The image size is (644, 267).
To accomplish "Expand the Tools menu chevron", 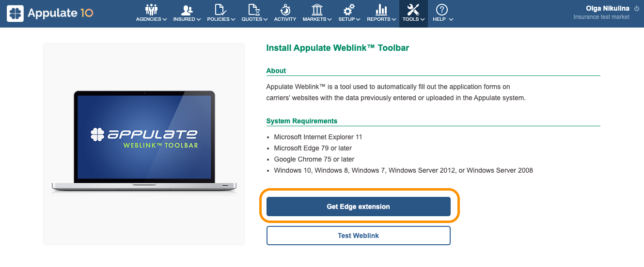I will pos(423,19).
